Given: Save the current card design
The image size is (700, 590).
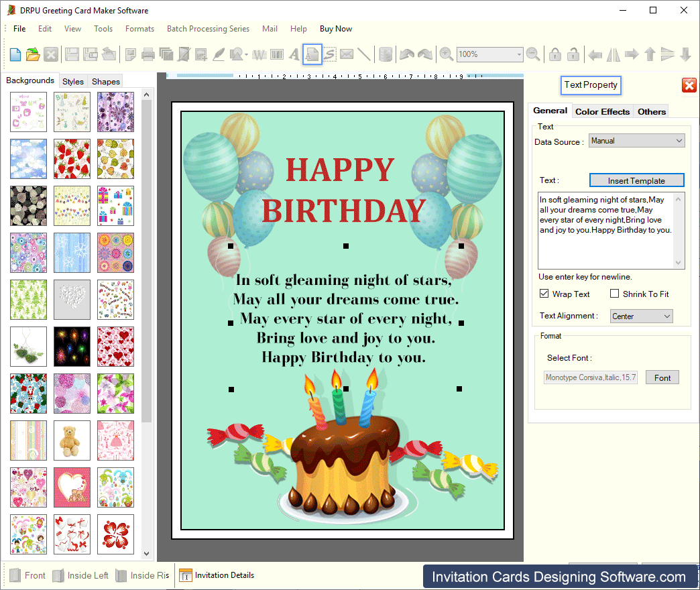Looking at the screenshot, I should [70, 54].
